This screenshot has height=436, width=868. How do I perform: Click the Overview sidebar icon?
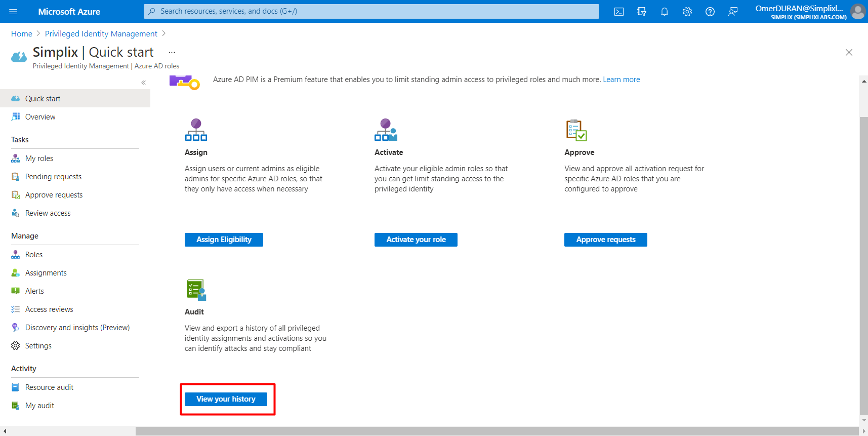pyautogui.click(x=16, y=117)
